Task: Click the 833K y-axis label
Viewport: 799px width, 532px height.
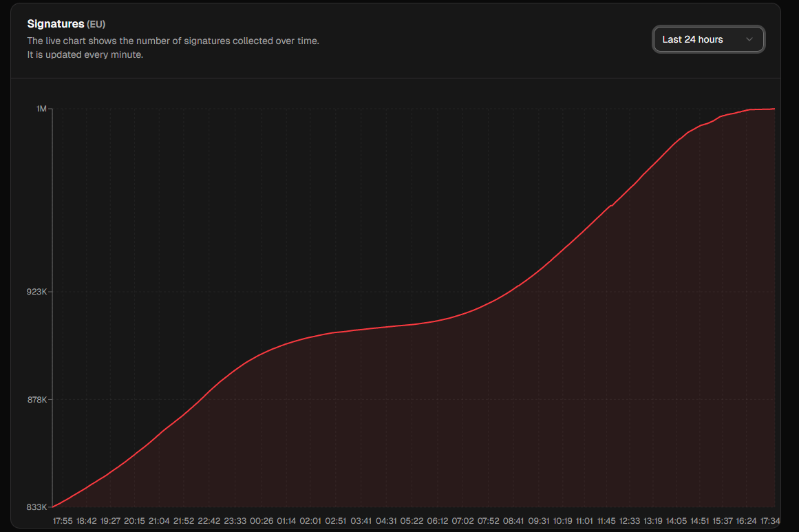Action: point(36,507)
